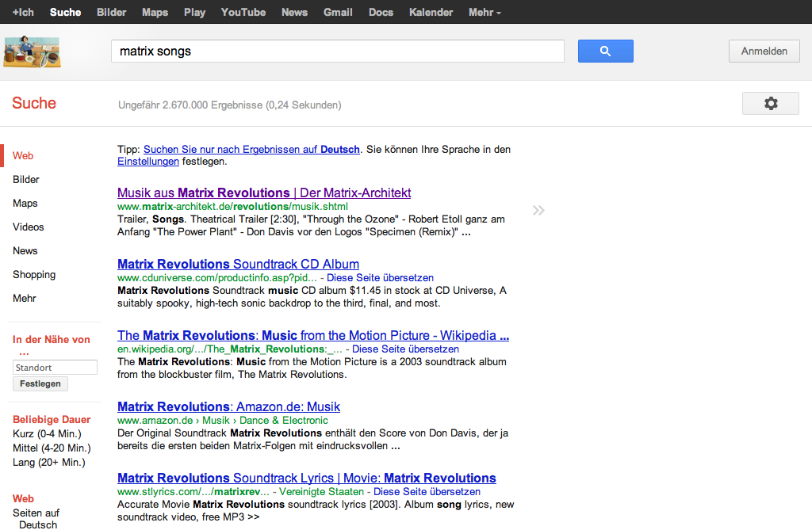Image resolution: width=812 pixels, height=530 pixels.
Task: Select Suche in the top bar
Action: click(x=65, y=12)
